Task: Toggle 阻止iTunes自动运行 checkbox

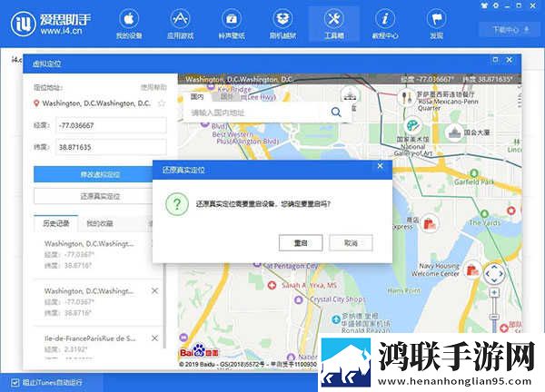Action: pyautogui.click(x=15, y=383)
